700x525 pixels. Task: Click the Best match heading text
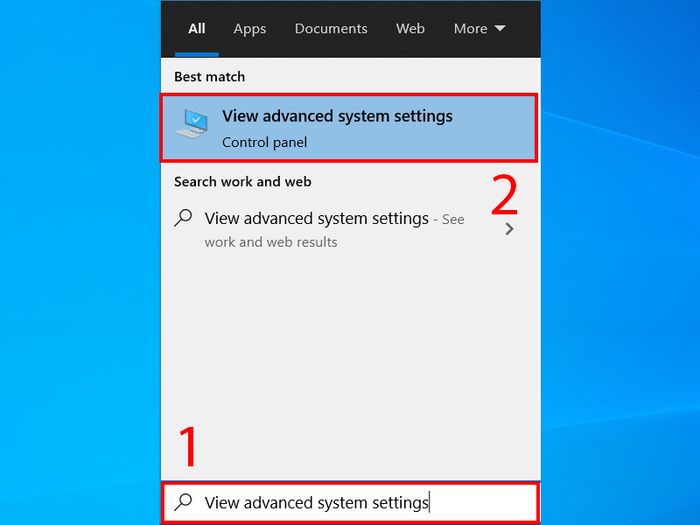coord(209,77)
